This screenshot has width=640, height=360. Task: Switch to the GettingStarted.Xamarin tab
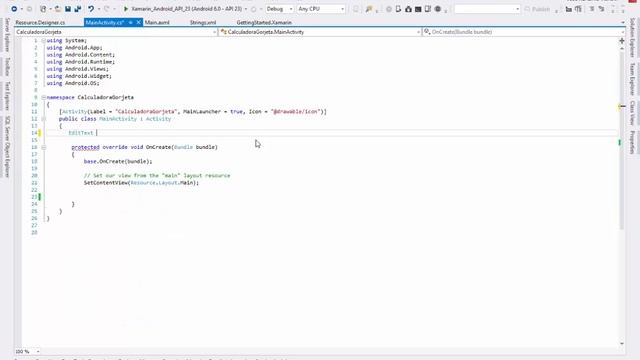tap(264, 22)
